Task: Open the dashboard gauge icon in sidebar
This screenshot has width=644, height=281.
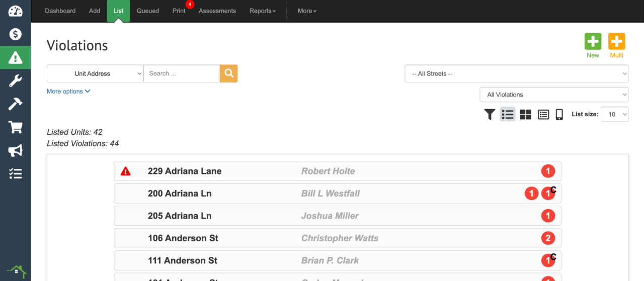Action: [x=16, y=11]
